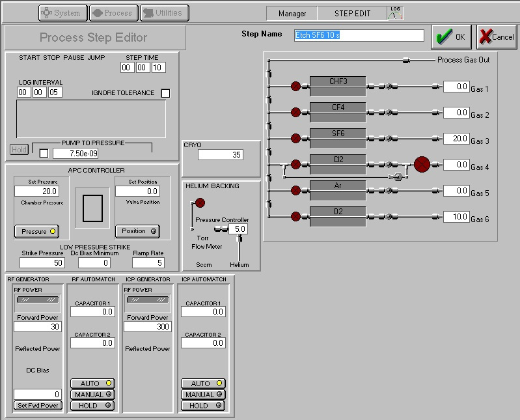Image resolution: width=520 pixels, height=420 pixels.
Task: Click the SF6 gas line valve icon
Action: coord(295,138)
